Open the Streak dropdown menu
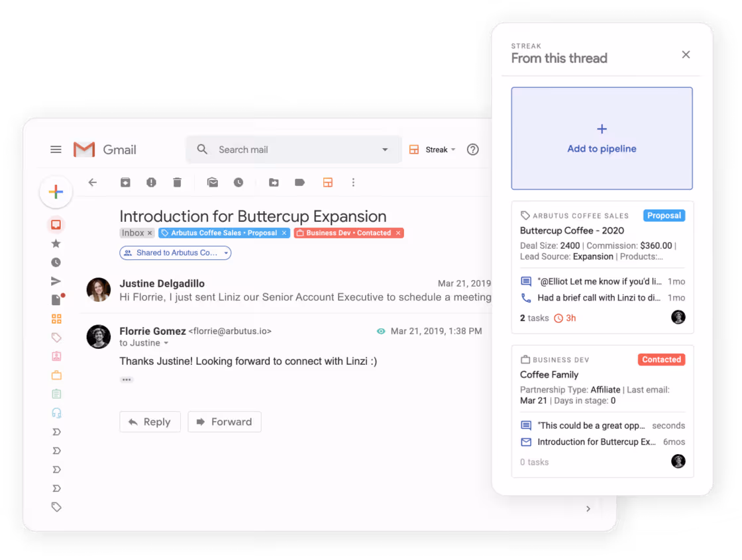 point(433,150)
